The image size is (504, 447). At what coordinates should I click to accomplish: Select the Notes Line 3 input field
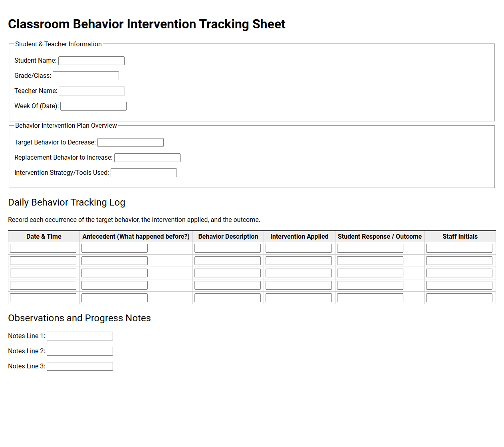pyautogui.click(x=80, y=366)
